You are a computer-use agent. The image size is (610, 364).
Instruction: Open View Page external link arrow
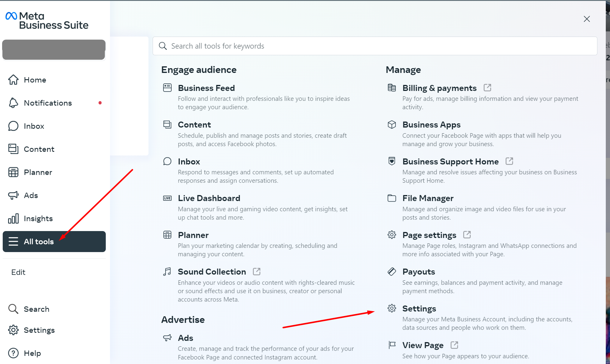[454, 345]
